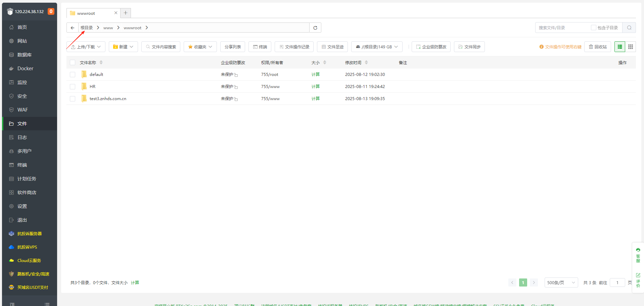Open new tab with plus icon
Viewport: 644px width, 306px height.
(x=126, y=13)
